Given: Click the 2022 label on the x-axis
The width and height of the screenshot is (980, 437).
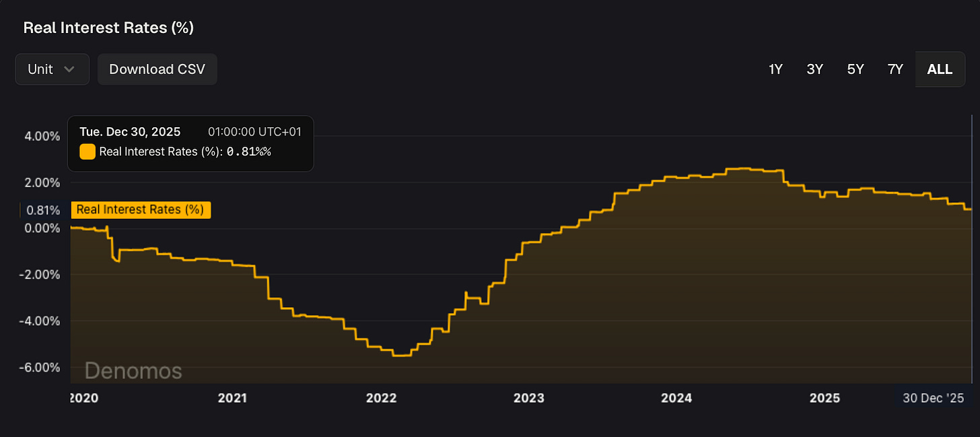Looking at the screenshot, I should (381, 398).
